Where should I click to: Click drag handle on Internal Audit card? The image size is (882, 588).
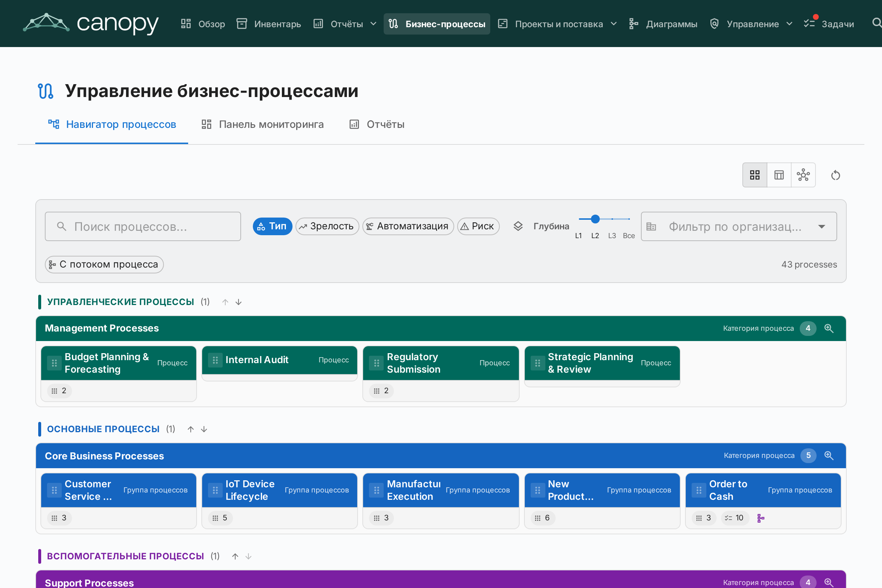tap(215, 360)
